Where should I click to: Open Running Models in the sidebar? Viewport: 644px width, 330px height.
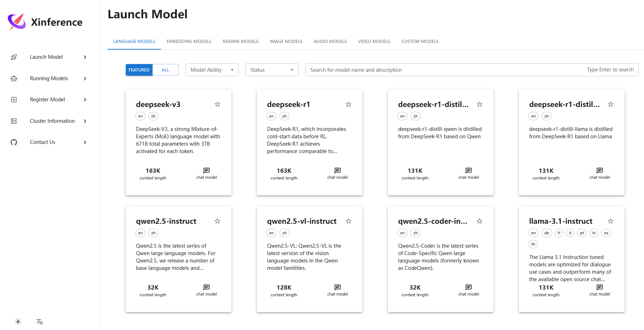click(x=49, y=78)
